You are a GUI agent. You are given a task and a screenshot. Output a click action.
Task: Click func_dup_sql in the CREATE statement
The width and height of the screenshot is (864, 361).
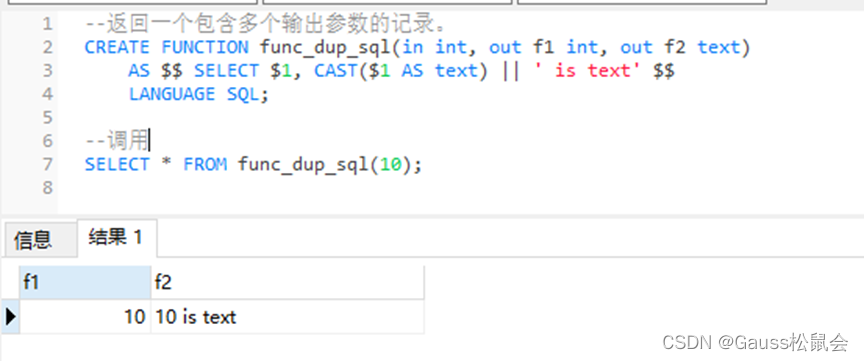tap(325, 47)
